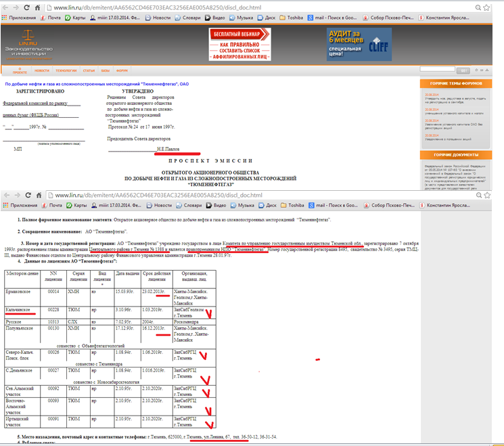504x446 pixels.
Task: Bookmark page with star in lower address bar
Action: click(x=487, y=195)
